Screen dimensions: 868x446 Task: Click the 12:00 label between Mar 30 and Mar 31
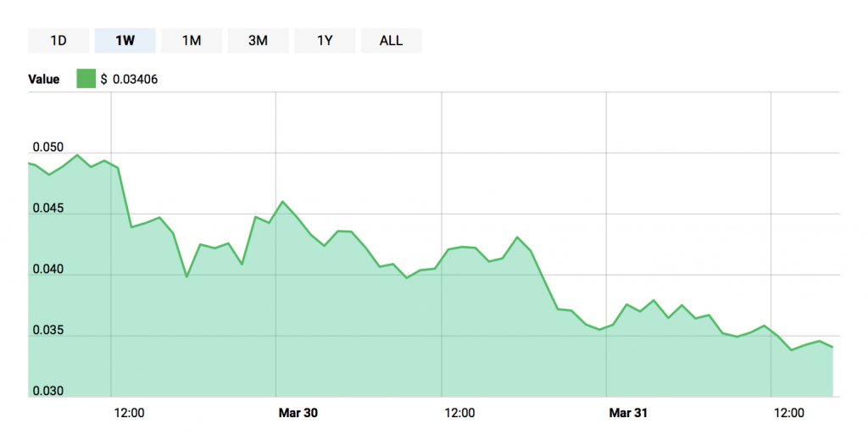click(459, 413)
